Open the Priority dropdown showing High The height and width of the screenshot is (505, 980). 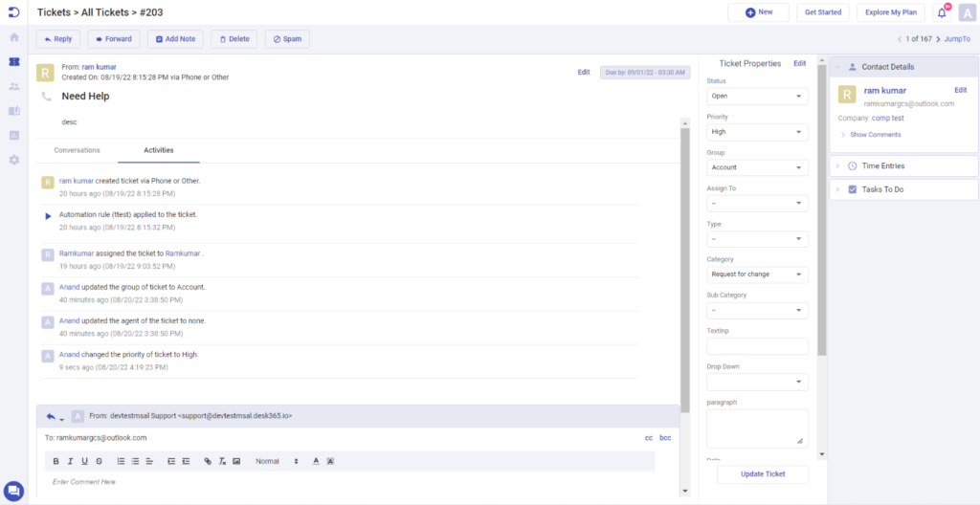pos(757,132)
